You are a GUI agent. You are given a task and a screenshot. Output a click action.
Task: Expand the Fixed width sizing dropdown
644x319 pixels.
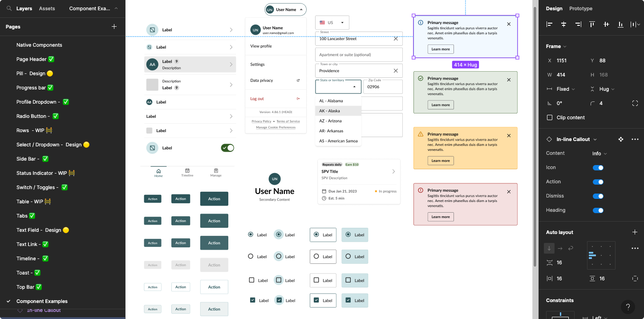565,89
